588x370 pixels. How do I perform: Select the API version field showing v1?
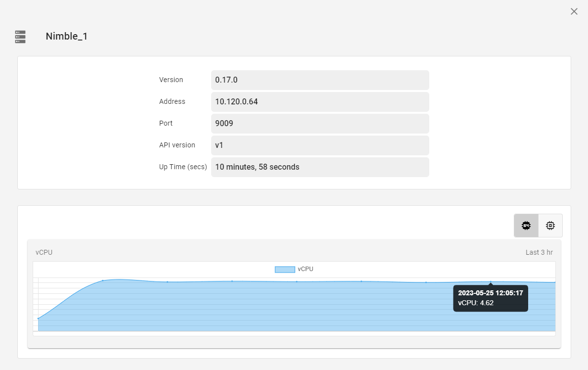(x=320, y=145)
